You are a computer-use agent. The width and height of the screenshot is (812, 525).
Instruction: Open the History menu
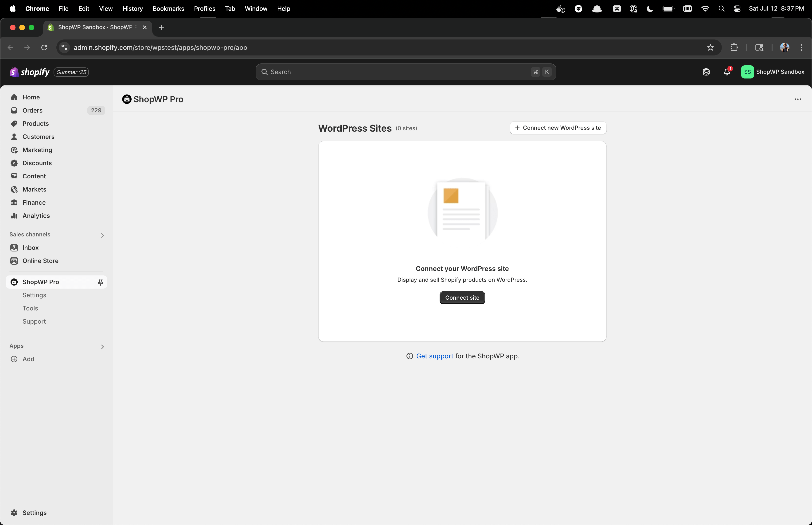pyautogui.click(x=133, y=8)
